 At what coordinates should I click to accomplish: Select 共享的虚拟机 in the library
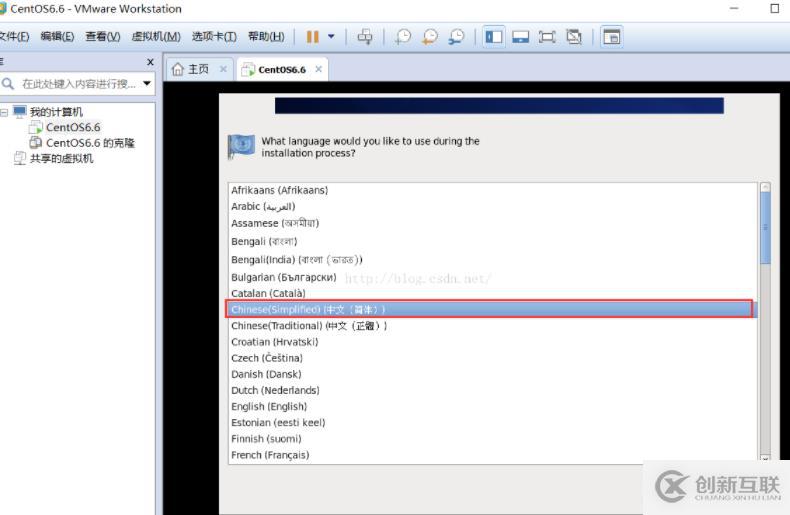pyautogui.click(x=61, y=159)
